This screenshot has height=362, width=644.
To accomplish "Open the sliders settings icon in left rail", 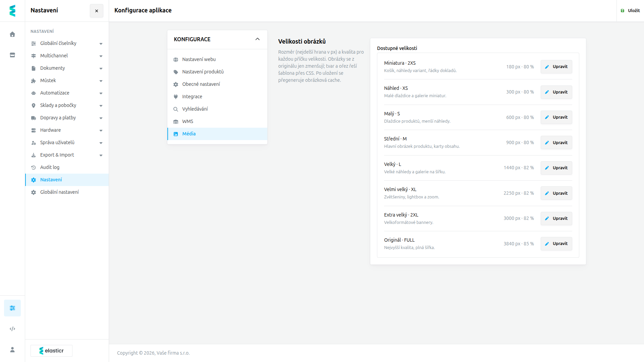I will 12,308.
